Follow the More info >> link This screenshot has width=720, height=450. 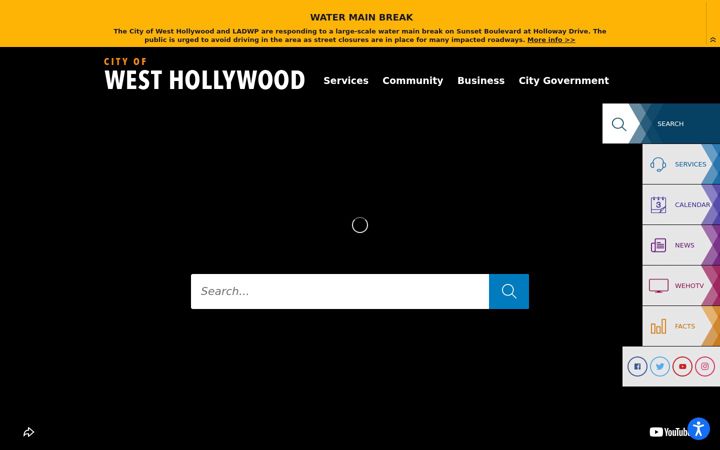[551, 39]
